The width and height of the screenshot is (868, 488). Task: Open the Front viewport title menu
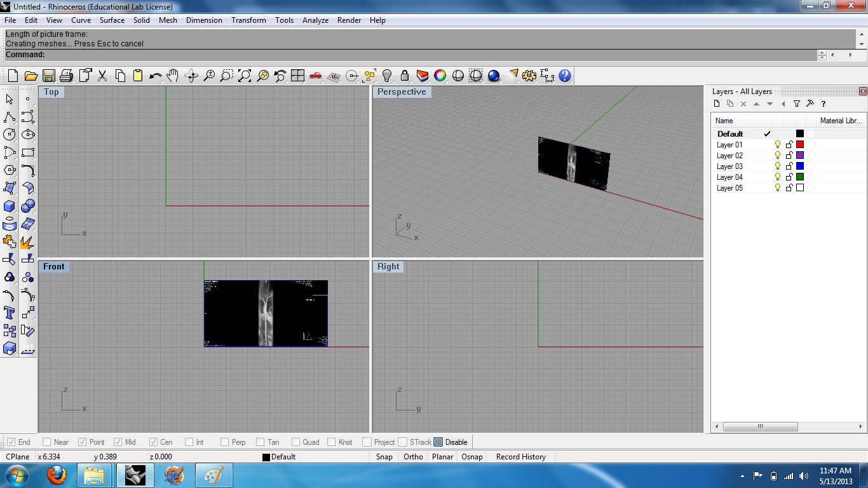pyautogui.click(x=54, y=266)
